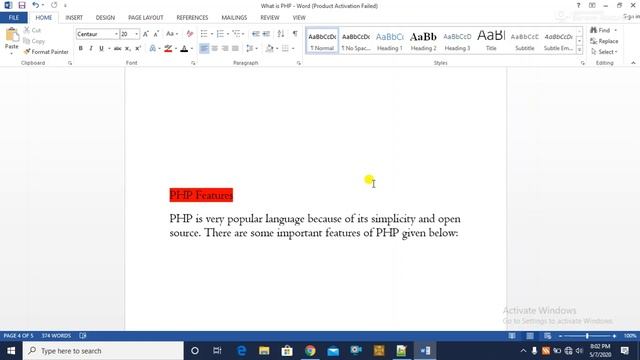The image size is (640, 360).
Task: Apply Heading 1 style
Action: (389, 41)
